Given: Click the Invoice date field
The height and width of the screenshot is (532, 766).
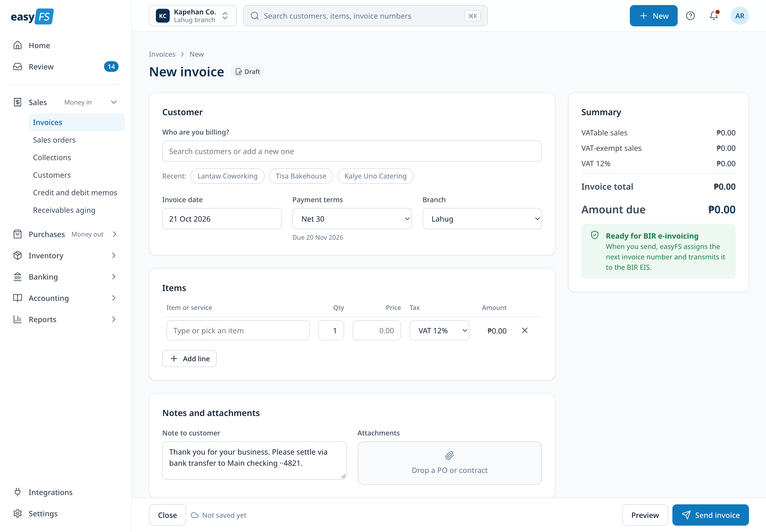Looking at the screenshot, I should pyautogui.click(x=222, y=219).
